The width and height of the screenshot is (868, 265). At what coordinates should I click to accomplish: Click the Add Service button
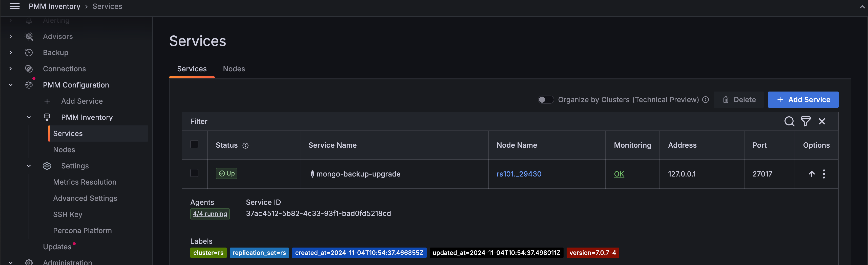pyautogui.click(x=803, y=100)
